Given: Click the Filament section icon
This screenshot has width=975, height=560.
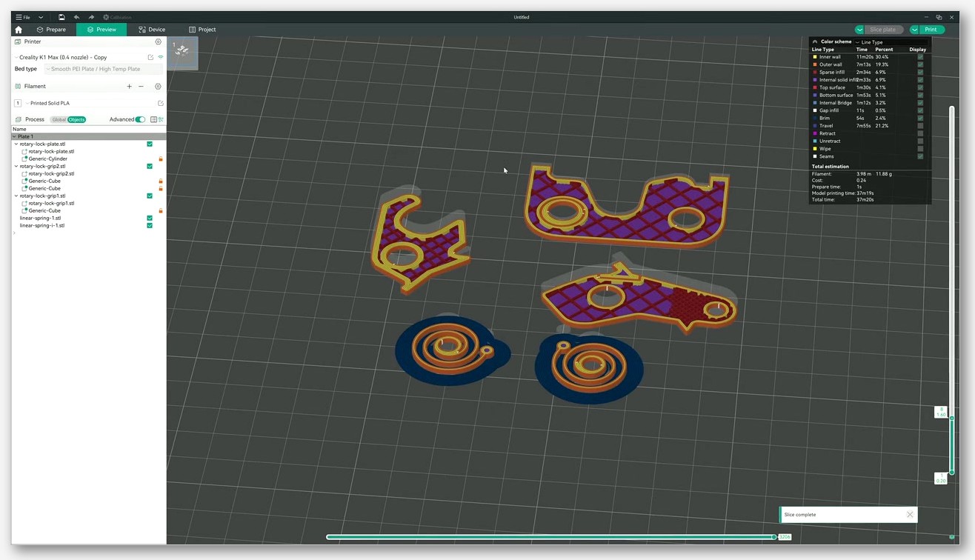Looking at the screenshot, I should (x=19, y=86).
